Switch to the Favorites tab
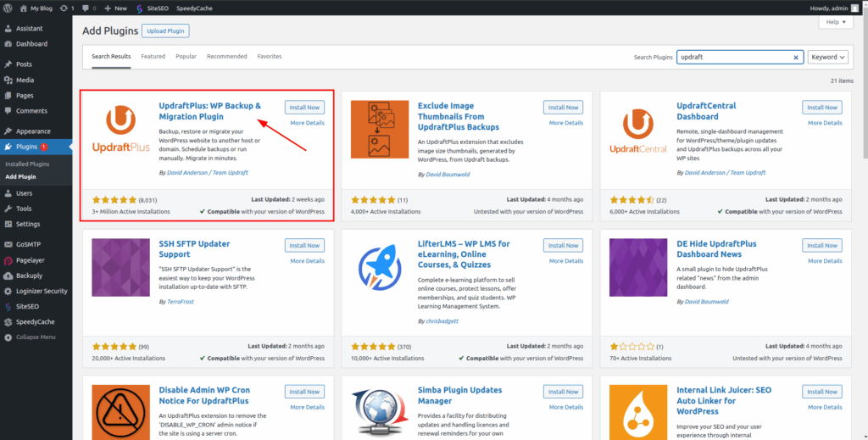This screenshot has width=868, height=440. pyautogui.click(x=270, y=57)
